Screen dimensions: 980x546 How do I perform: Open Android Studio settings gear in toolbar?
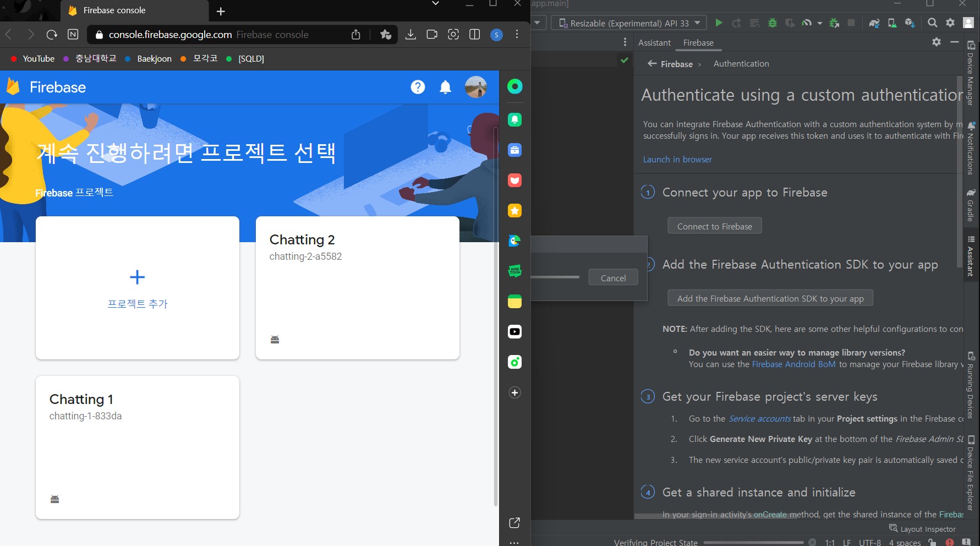(950, 23)
